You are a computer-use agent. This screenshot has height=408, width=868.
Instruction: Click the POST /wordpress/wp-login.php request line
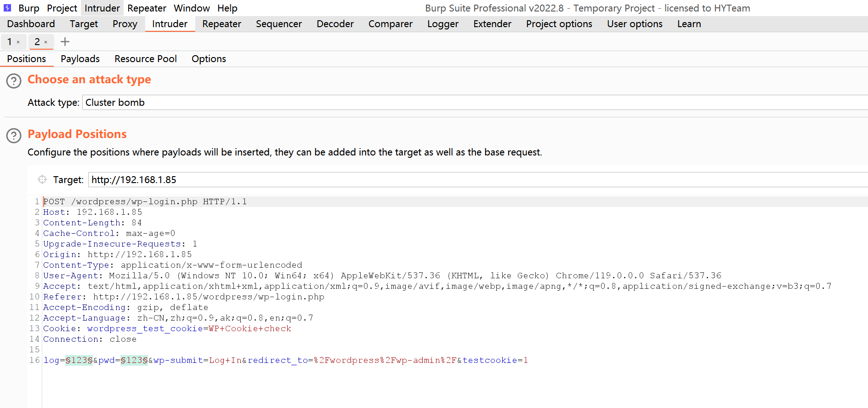[145, 201]
